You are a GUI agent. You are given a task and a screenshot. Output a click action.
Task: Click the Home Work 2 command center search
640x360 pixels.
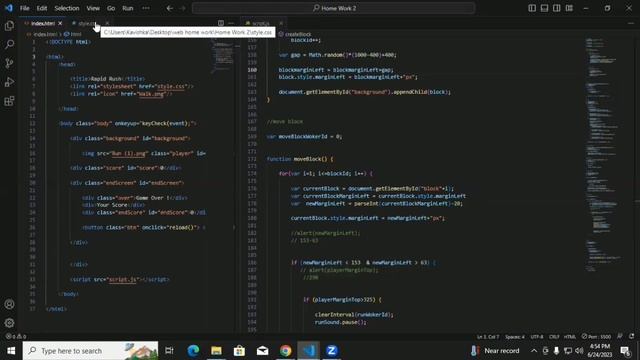click(333, 8)
